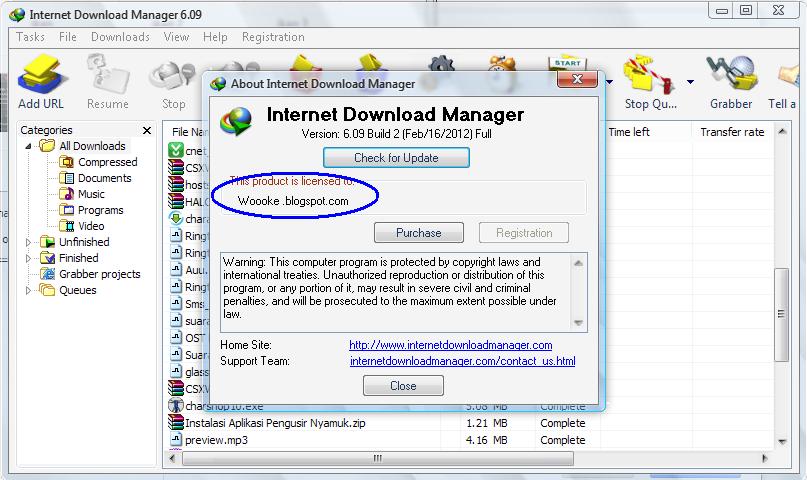This screenshot has width=807, height=480.
Task: Open the Help menu
Action: (x=215, y=37)
